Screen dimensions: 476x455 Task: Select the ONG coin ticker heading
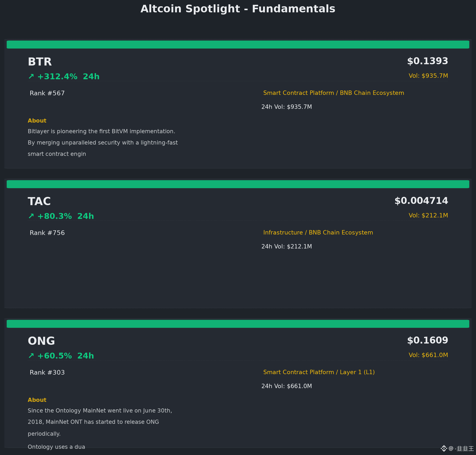pos(41,341)
